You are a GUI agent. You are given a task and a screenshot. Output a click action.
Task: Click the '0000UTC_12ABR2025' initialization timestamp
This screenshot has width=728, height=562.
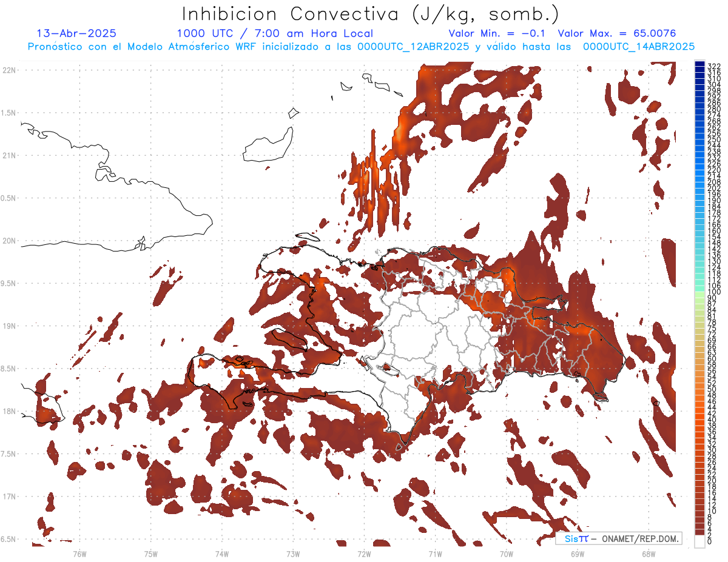413,47
